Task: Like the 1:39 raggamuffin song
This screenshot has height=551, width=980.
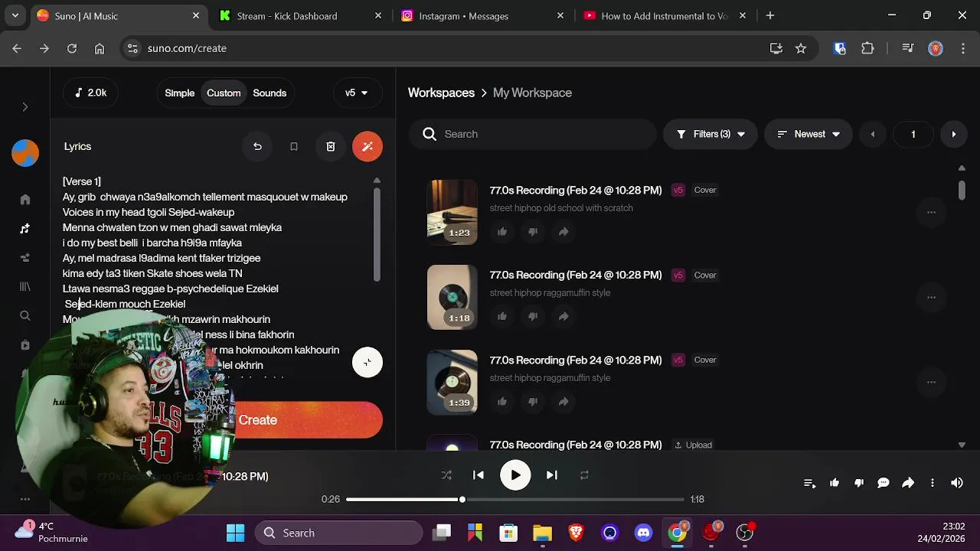Action: pos(502,401)
